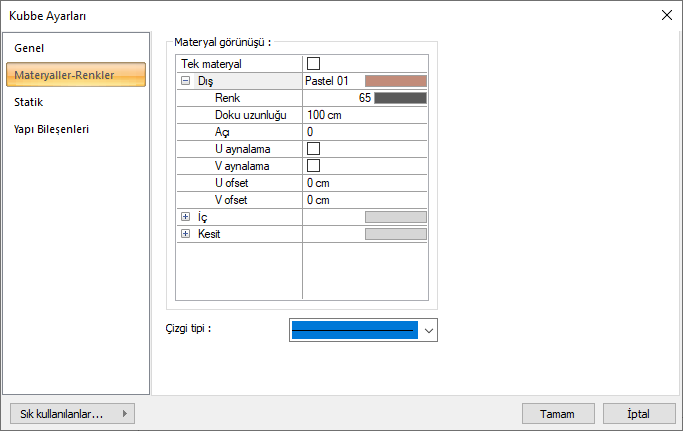Toggle the U aynalama checkbox
Screen dimensions: 683x431
click(x=313, y=149)
